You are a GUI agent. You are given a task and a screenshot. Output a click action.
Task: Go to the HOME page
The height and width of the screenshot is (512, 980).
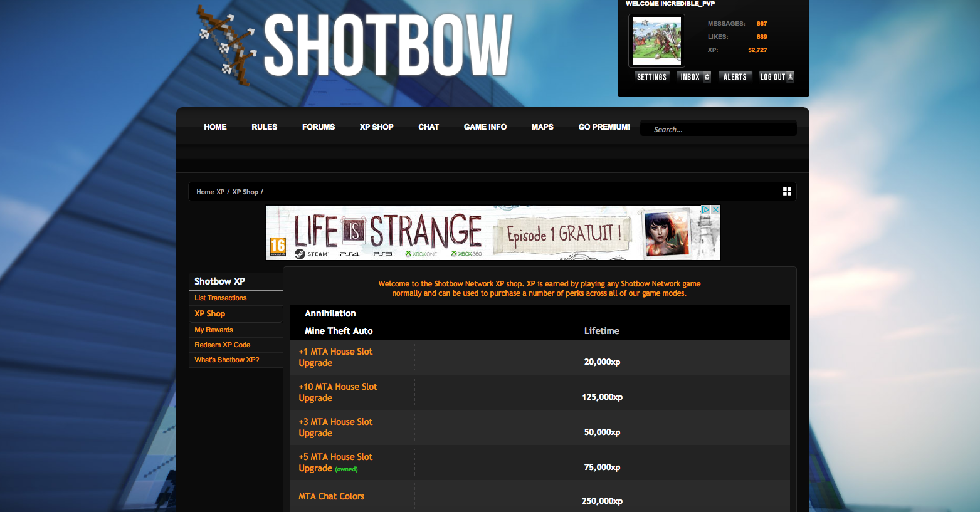click(x=215, y=127)
